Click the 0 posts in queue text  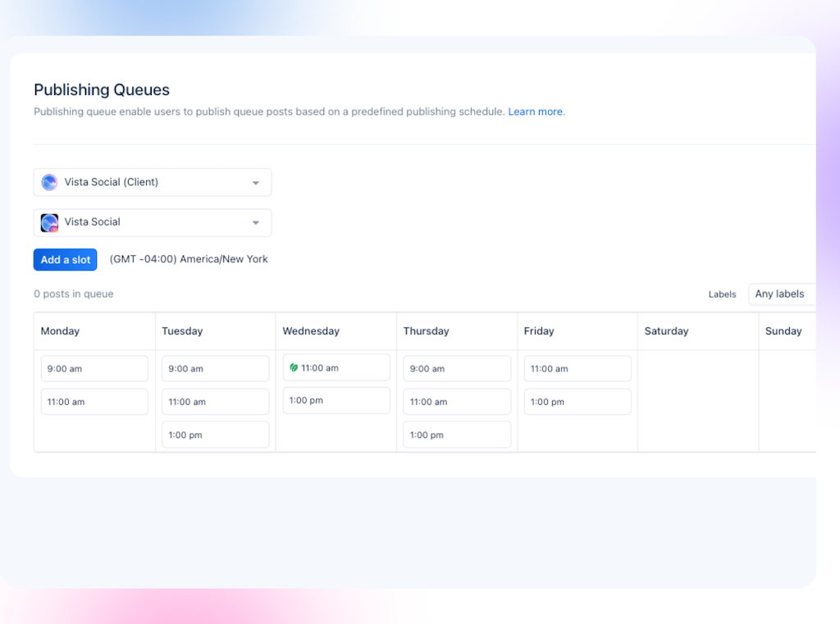pyautogui.click(x=73, y=294)
